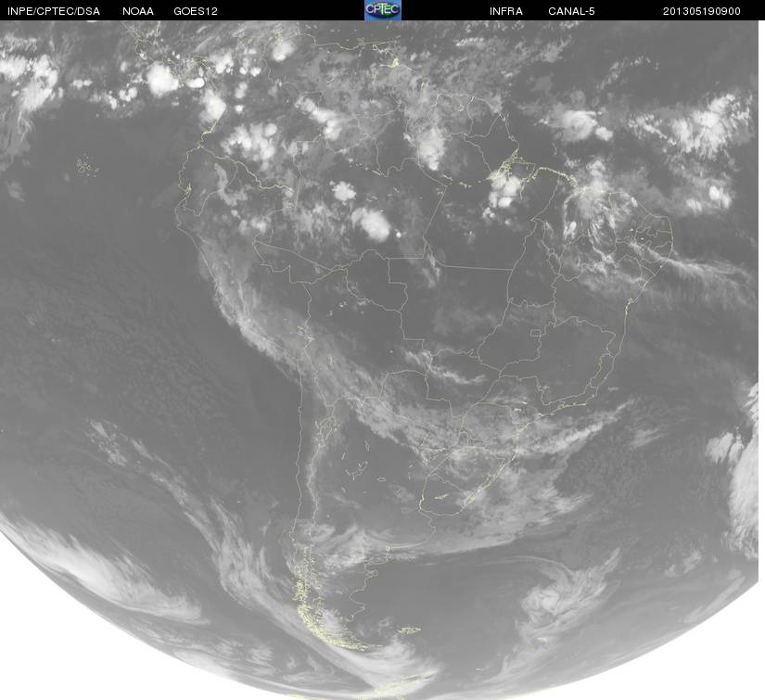The image size is (765, 700).
Task: Click the NOAA label in header
Action: 138,11
